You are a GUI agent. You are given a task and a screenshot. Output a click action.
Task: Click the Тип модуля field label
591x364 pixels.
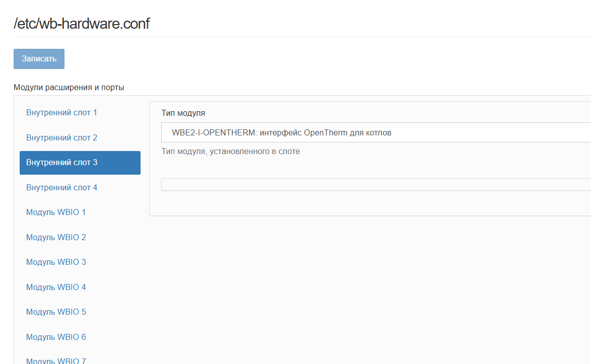click(x=183, y=113)
